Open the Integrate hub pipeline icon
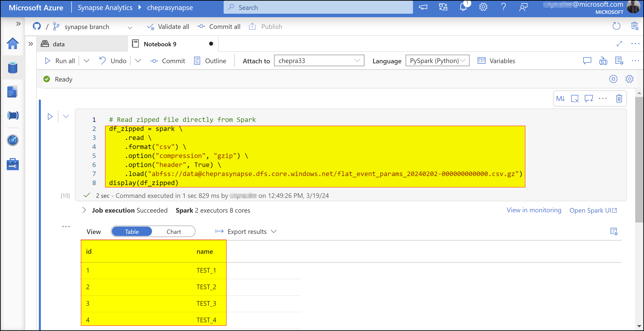644x331 pixels. click(13, 116)
